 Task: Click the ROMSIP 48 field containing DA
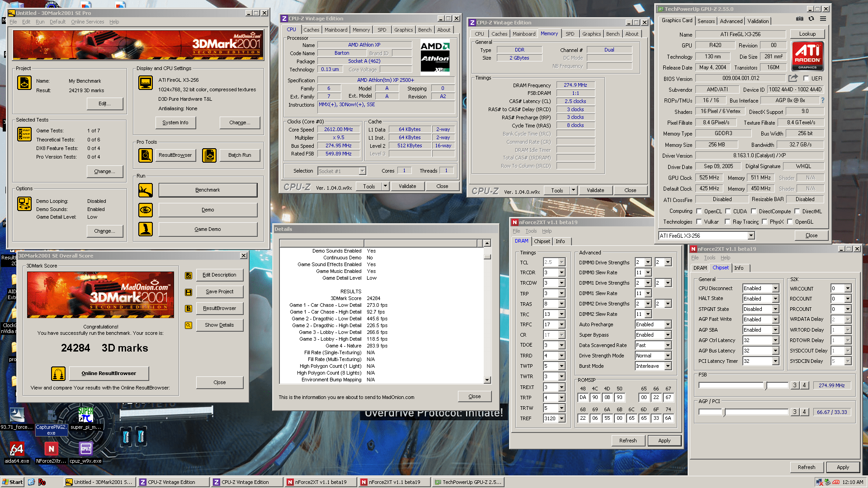click(583, 398)
